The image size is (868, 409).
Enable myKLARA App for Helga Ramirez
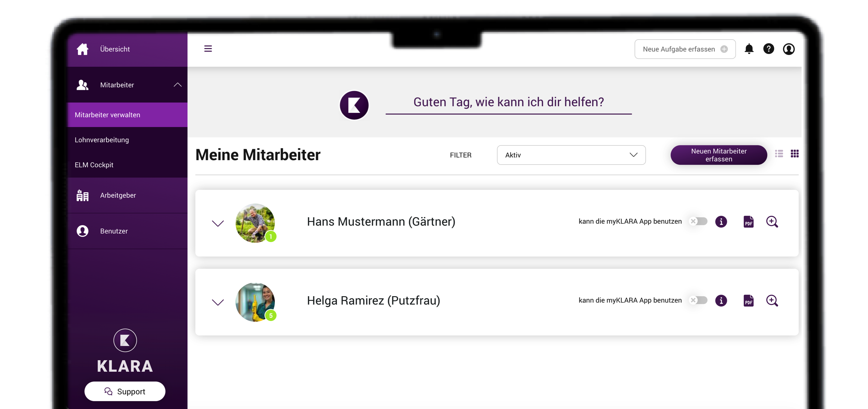click(x=698, y=300)
